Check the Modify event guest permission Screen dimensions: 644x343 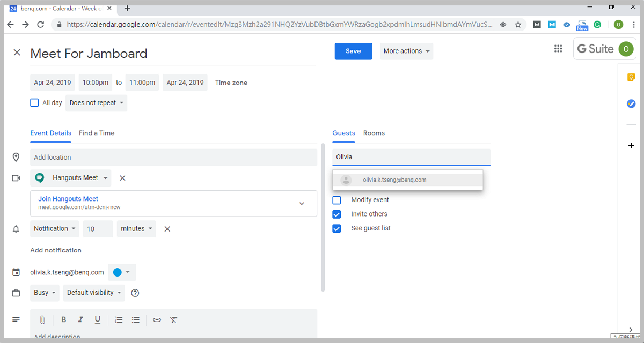336,200
